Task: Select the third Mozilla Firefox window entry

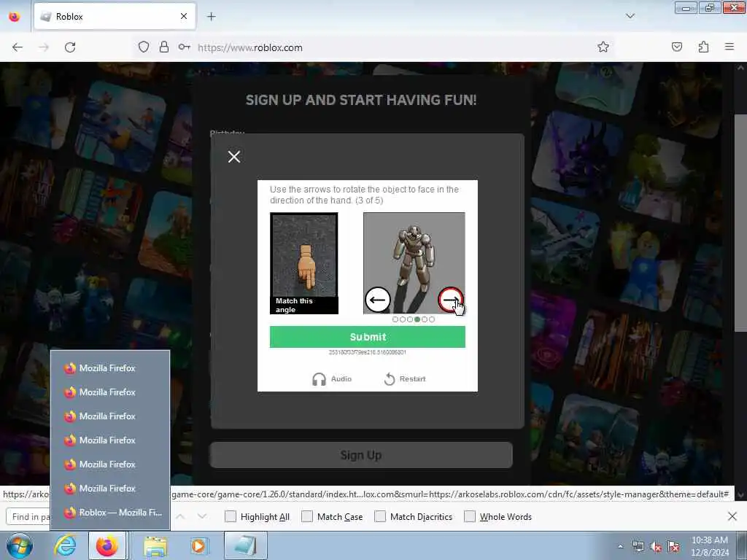Action: 110,416
